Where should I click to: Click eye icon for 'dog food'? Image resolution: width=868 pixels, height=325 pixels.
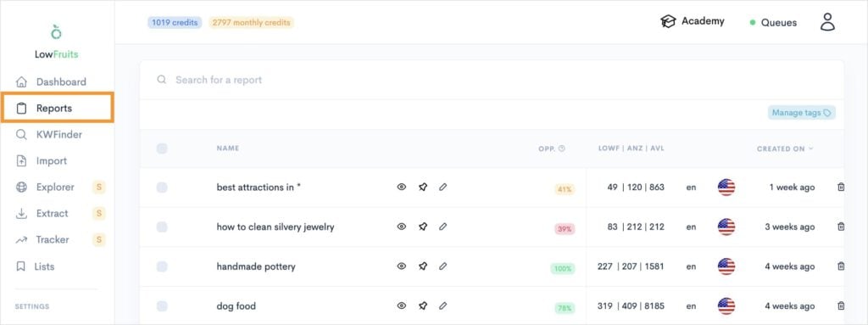[x=402, y=306]
